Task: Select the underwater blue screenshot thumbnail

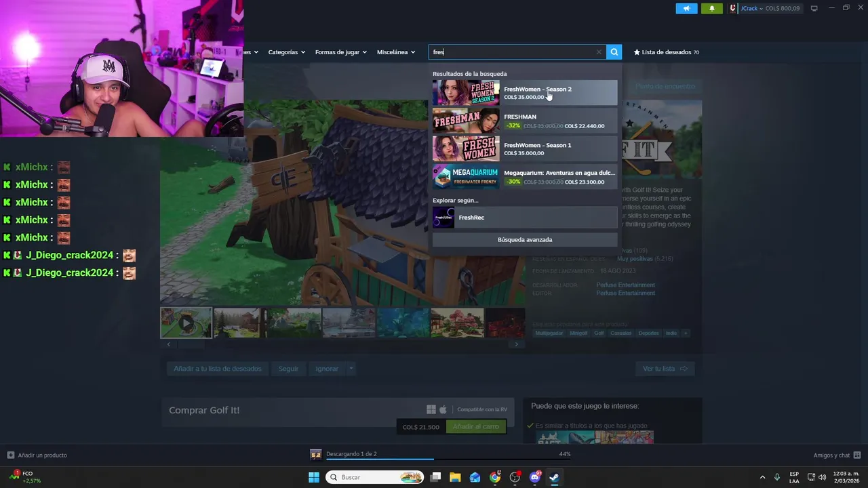Action: [x=403, y=323]
